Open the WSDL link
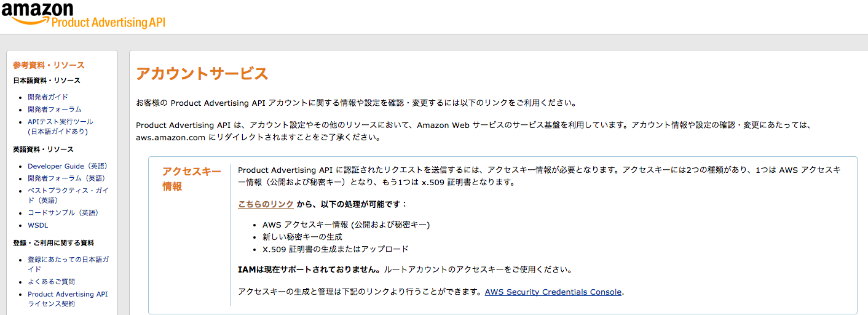Screen dimensions: 868x315 pos(37,225)
